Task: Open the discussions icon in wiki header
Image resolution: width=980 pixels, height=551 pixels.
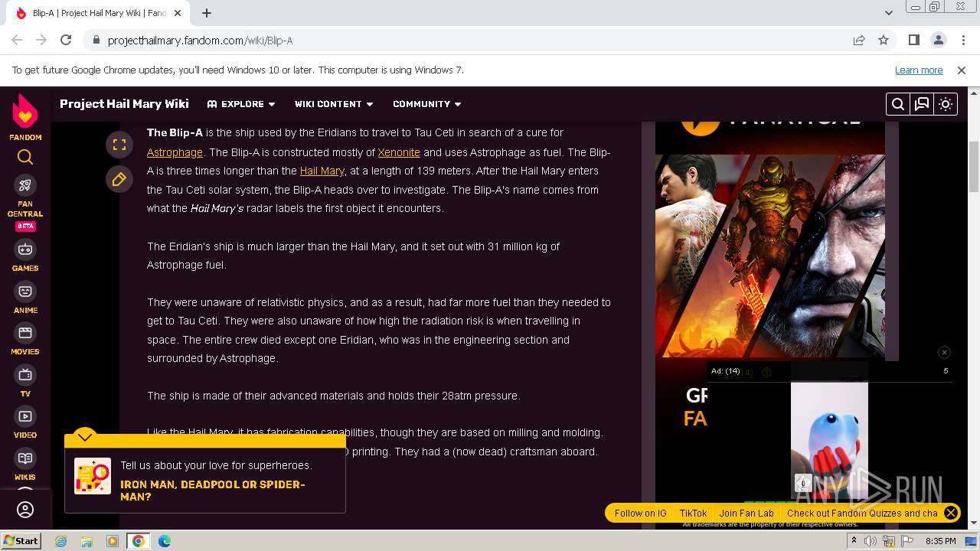Action: [922, 104]
